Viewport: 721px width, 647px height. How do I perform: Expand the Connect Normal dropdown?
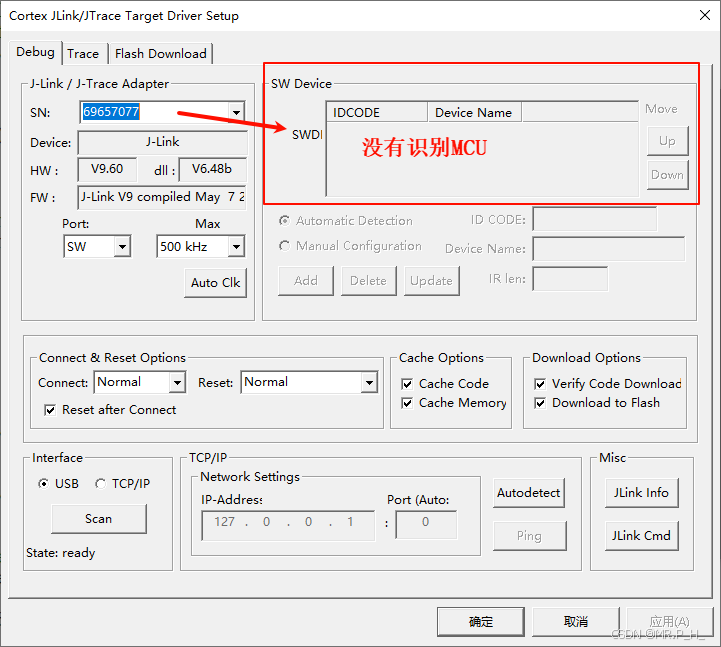[x=177, y=382]
